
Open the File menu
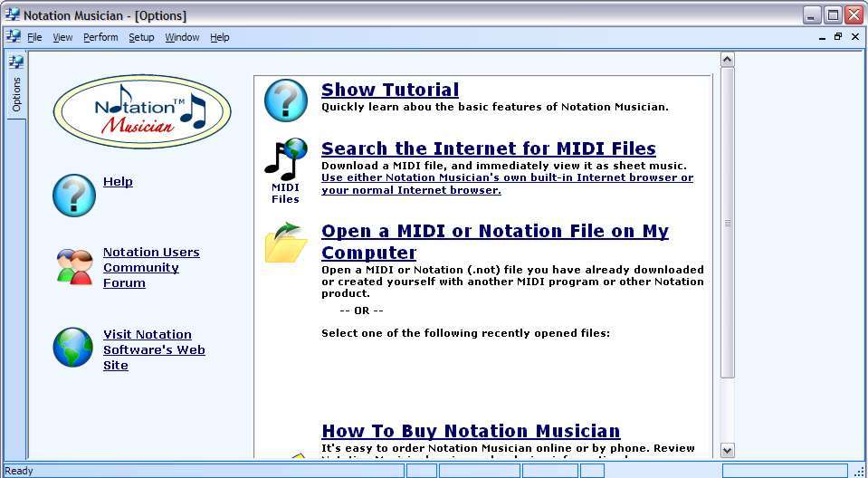click(34, 38)
